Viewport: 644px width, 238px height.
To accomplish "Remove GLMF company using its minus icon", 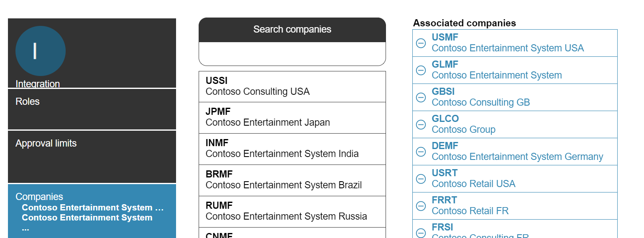I will coord(421,70).
